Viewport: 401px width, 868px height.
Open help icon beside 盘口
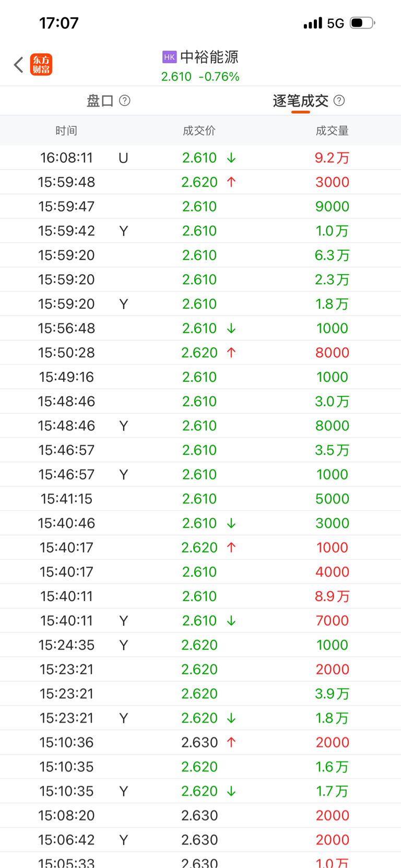pos(125,100)
